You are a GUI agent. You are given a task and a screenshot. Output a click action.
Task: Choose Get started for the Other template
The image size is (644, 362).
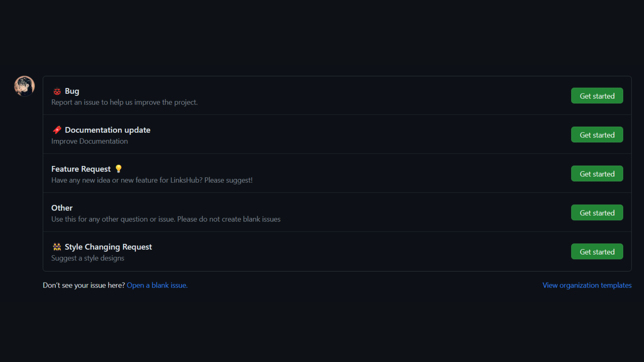click(x=597, y=213)
